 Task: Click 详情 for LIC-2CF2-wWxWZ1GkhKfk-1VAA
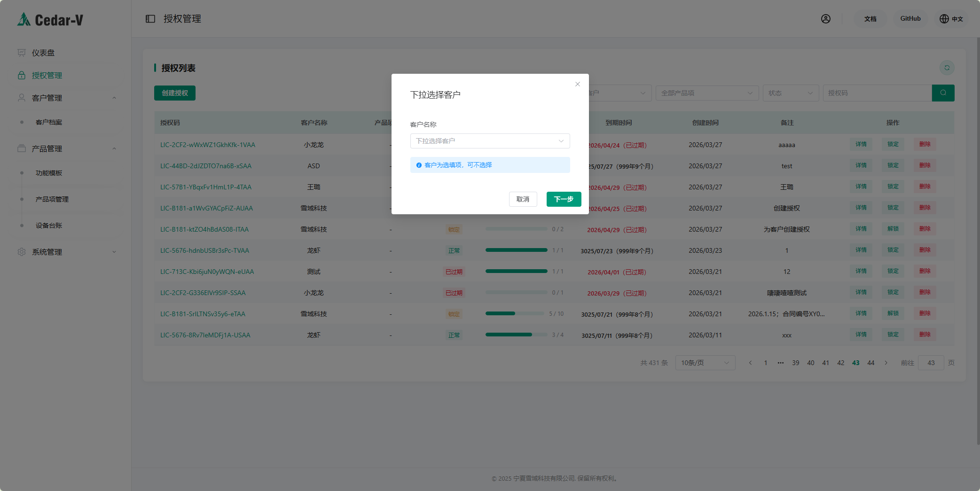coord(861,144)
